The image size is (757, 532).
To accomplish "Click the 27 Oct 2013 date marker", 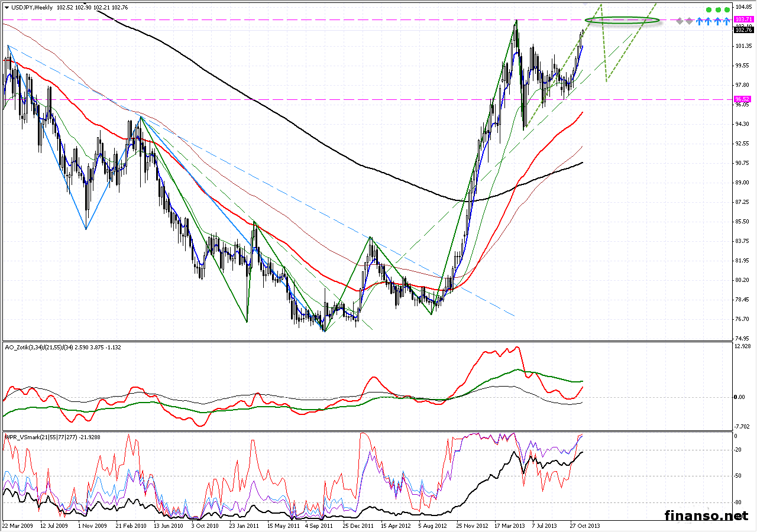I will click(x=585, y=525).
